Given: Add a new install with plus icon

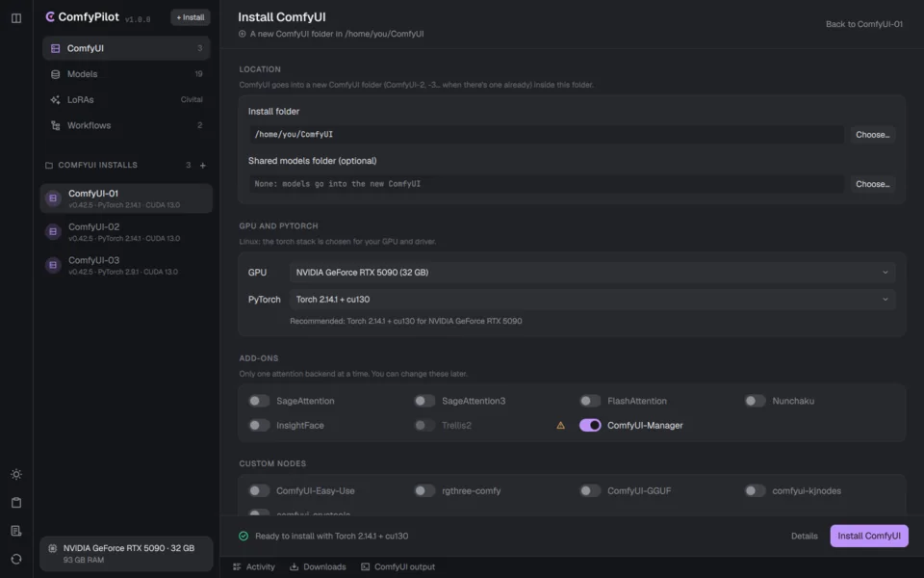Looking at the screenshot, I should pos(203,165).
